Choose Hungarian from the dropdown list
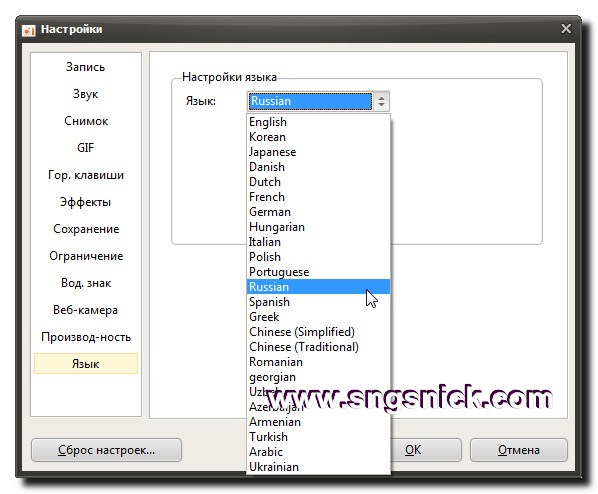The width and height of the screenshot is (598, 494). pyautogui.click(x=318, y=227)
